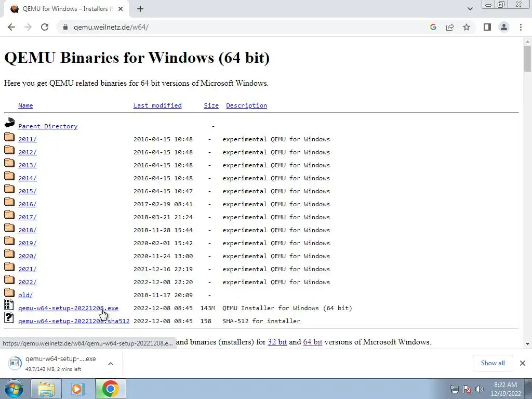
Task: Click the folder icon next to 2016/
Action: (x=9, y=202)
